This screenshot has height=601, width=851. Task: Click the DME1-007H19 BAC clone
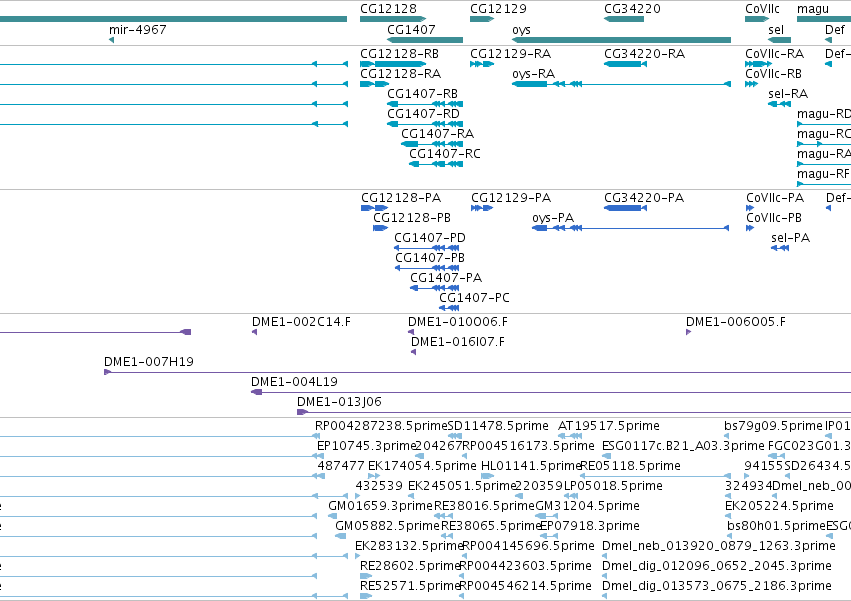tap(478, 372)
